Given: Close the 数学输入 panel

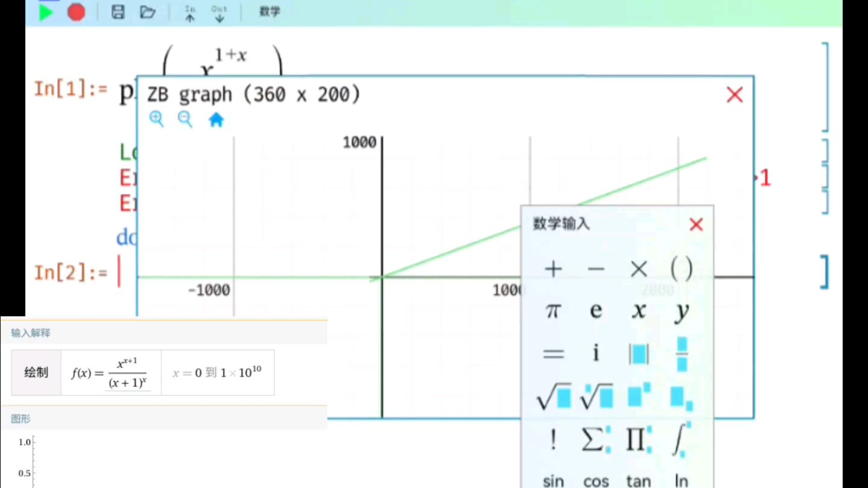Looking at the screenshot, I should (x=696, y=225).
